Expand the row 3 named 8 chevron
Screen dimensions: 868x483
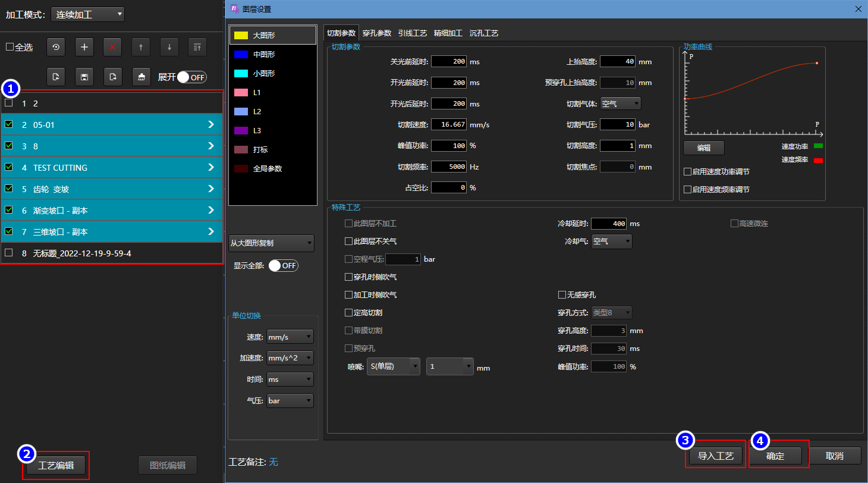pos(211,146)
